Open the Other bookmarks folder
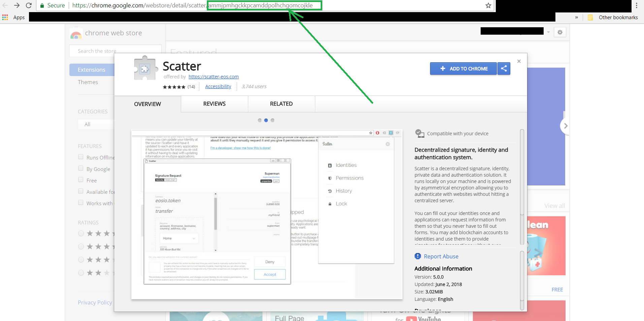Viewport: 644px width, 321px height. coord(613,17)
